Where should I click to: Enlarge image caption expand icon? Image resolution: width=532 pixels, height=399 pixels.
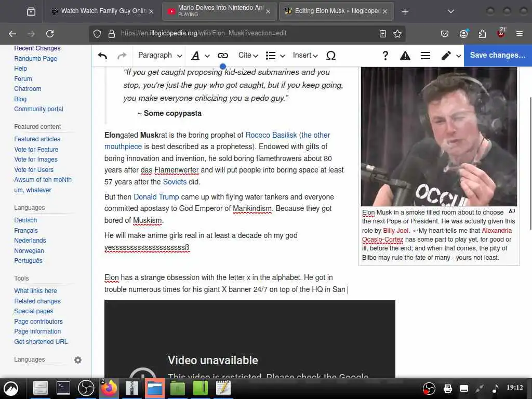point(512,211)
